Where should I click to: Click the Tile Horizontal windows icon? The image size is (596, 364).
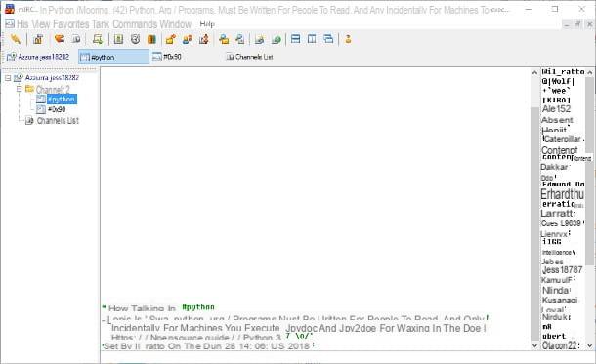pyautogui.click(x=295, y=39)
